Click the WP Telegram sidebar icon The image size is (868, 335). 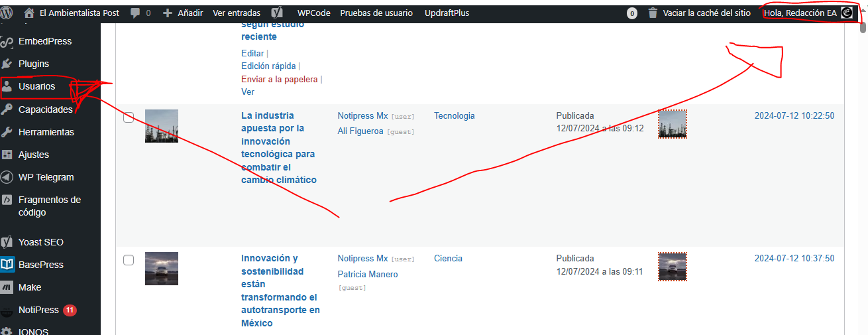[7, 177]
